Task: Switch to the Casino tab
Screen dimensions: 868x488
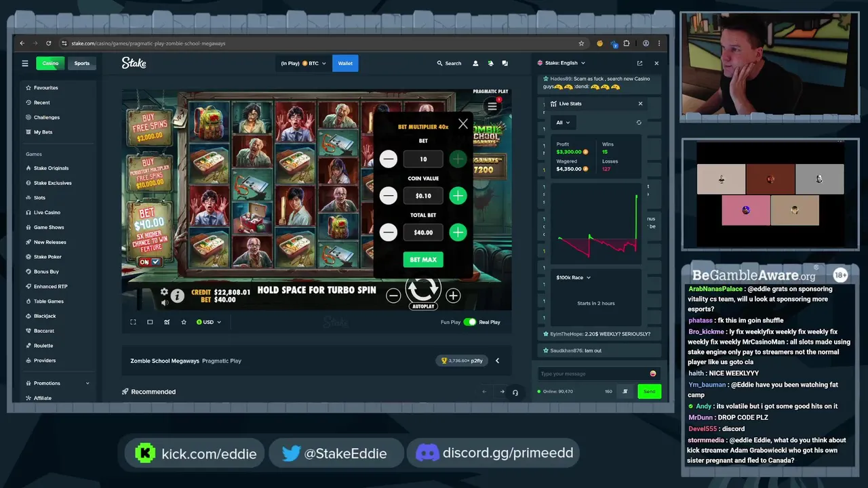Action: point(51,63)
